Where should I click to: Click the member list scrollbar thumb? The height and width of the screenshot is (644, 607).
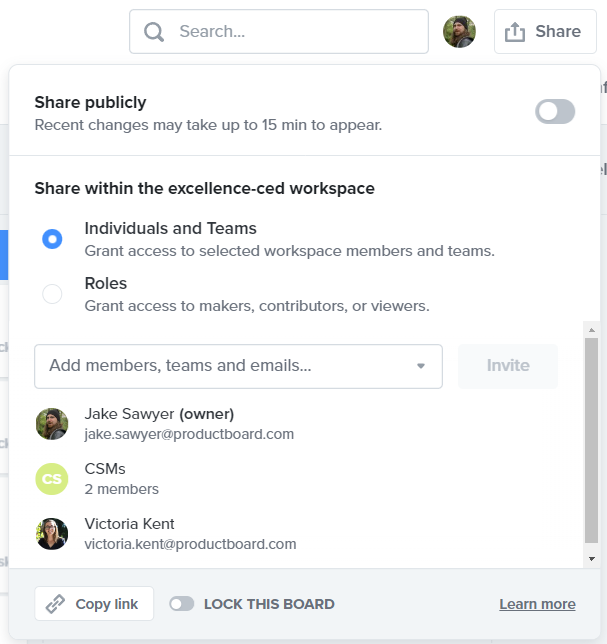[591, 441]
